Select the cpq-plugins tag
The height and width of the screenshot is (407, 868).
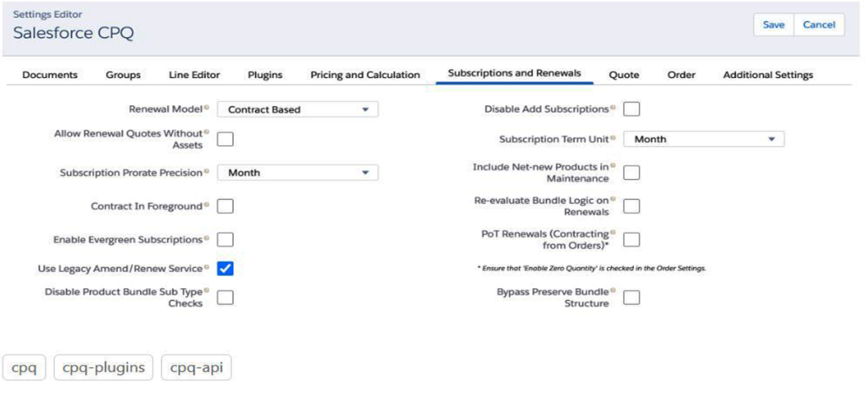(x=103, y=368)
